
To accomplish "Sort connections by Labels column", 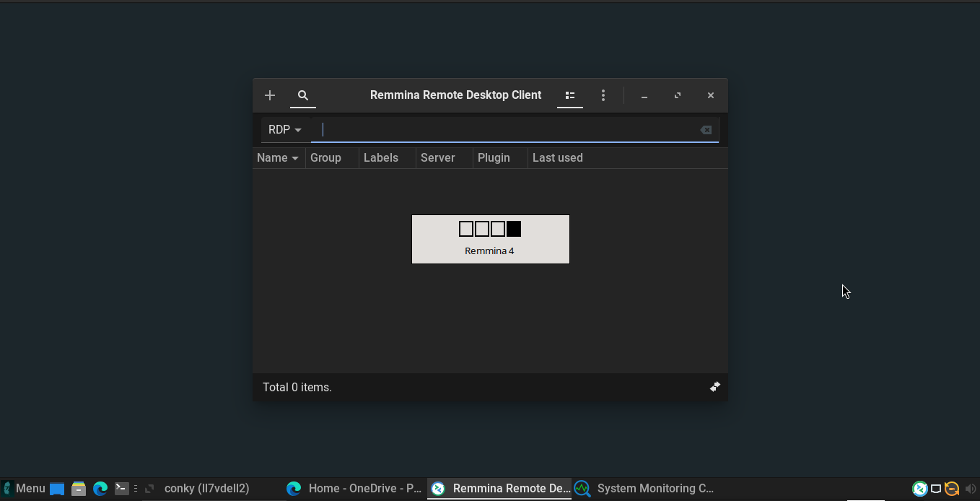I will click(388, 158).
